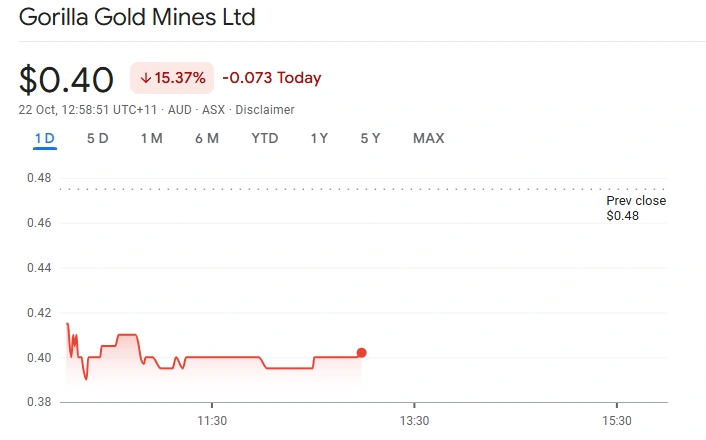
Task: Click the 0.44 price axis label
Action: (x=39, y=268)
